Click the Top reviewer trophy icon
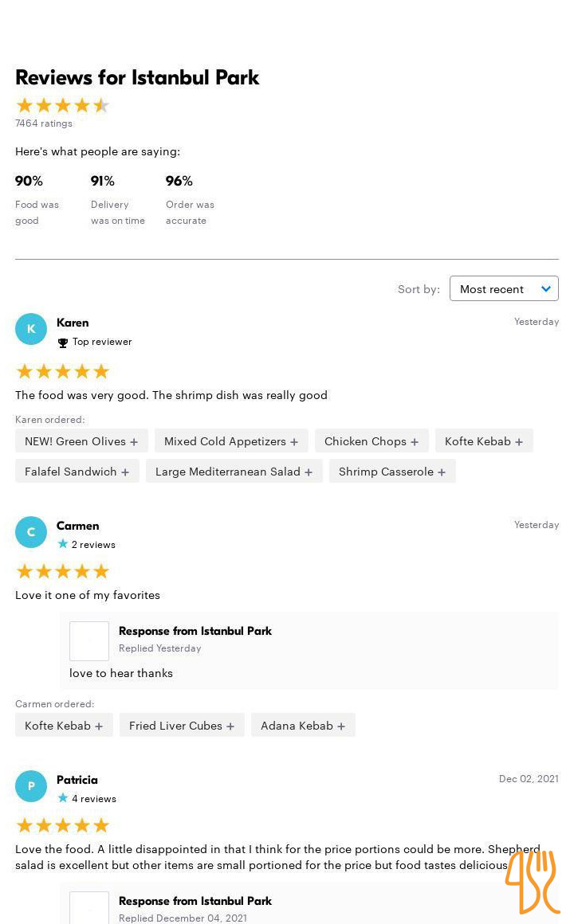Screen dimensions: 574x924 tap(63, 343)
